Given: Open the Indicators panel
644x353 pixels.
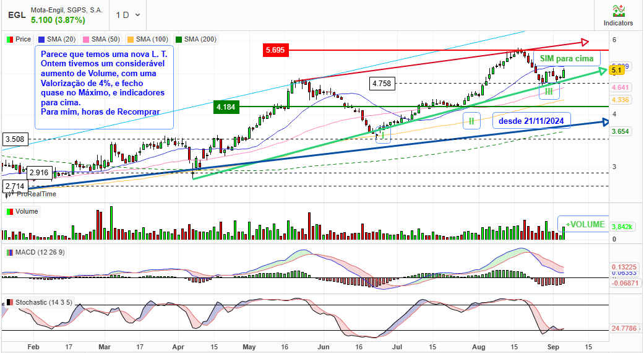Looking at the screenshot, I should pyautogui.click(x=618, y=15).
